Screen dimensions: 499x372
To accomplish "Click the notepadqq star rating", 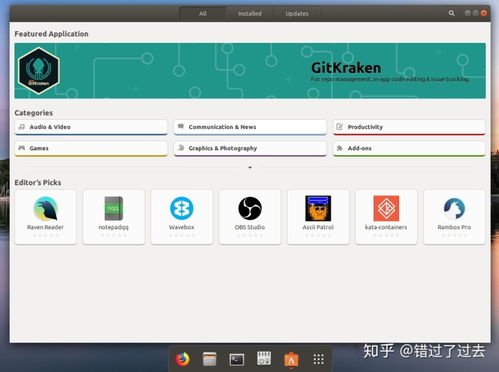I will point(114,235).
